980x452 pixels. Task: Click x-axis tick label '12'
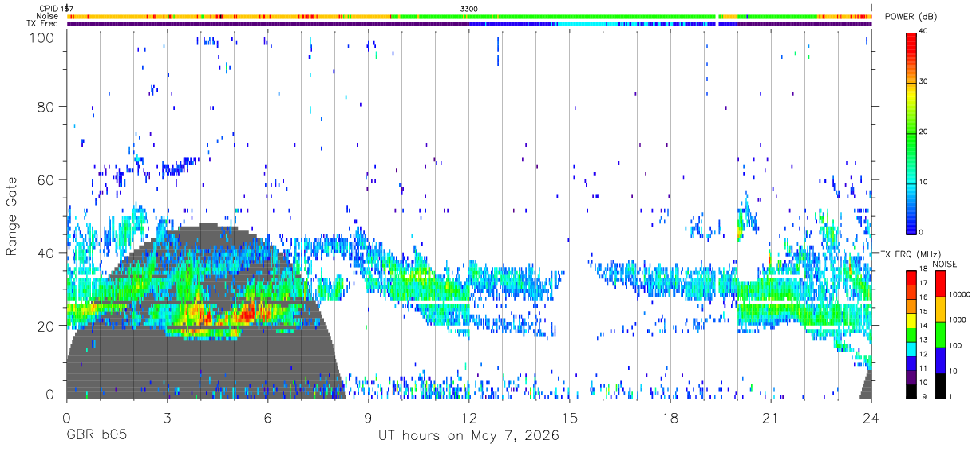point(468,417)
